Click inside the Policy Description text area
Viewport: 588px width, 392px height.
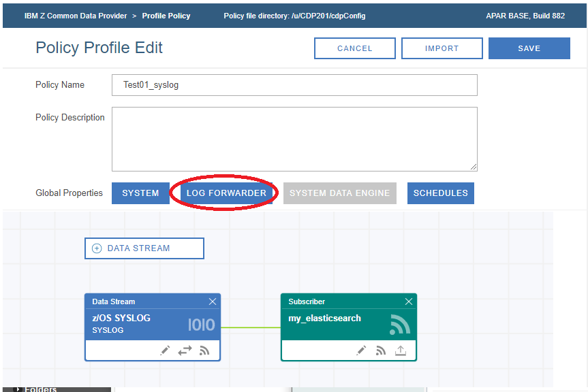pyautogui.click(x=294, y=140)
